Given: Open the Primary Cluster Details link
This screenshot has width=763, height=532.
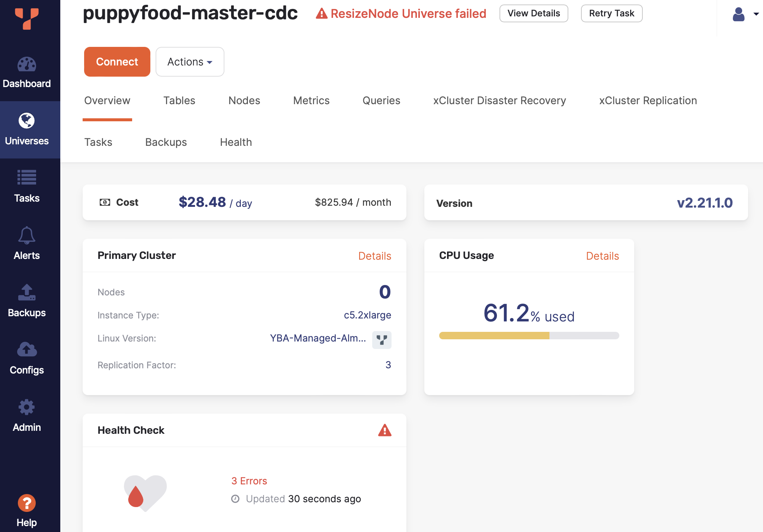Looking at the screenshot, I should pos(374,256).
